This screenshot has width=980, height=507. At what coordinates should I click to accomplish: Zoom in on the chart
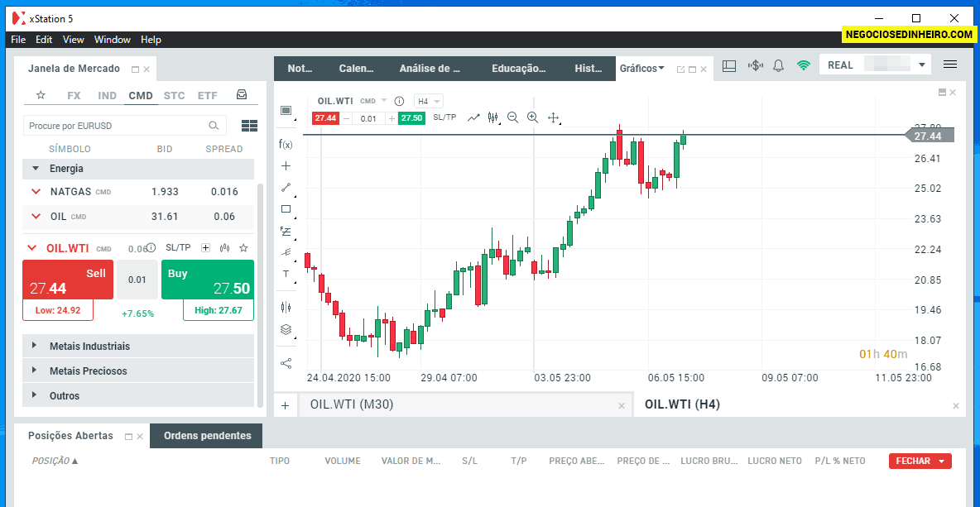(532, 117)
